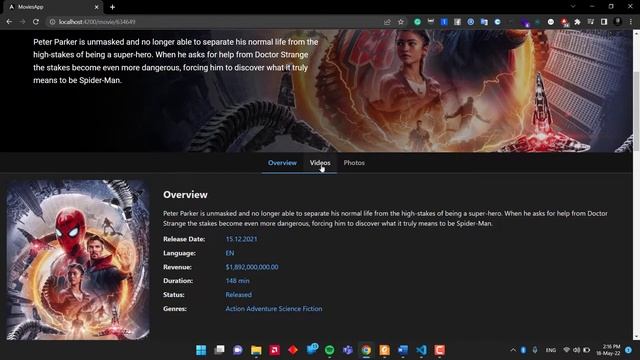View site information for localhost
This screenshot has width=640, height=360.
(x=52, y=22)
